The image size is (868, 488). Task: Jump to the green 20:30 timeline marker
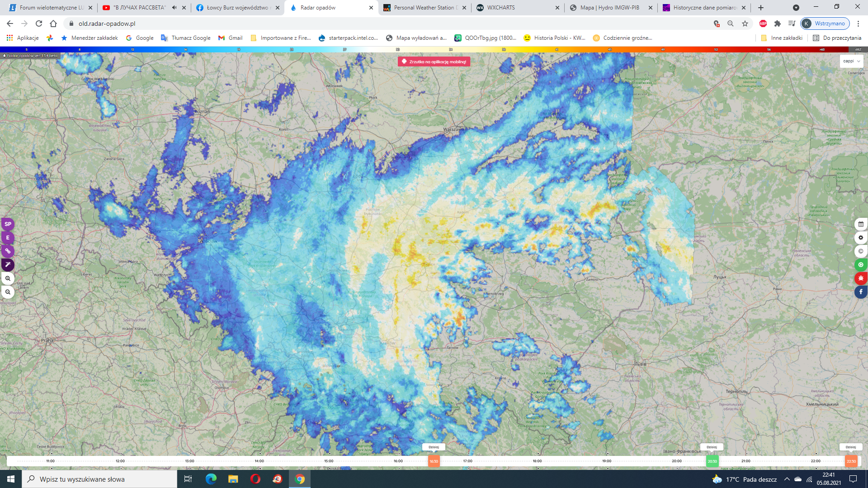tap(712, 461)
